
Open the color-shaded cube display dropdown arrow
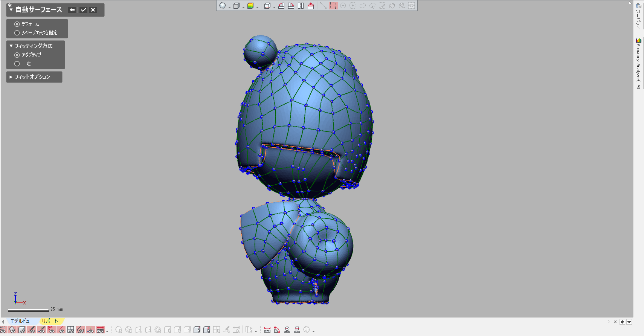coord(258,7)
